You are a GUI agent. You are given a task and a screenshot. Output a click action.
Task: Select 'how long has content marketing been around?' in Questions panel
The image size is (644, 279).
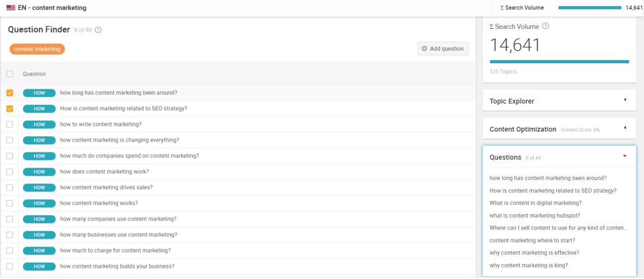[x=548, y=178]
